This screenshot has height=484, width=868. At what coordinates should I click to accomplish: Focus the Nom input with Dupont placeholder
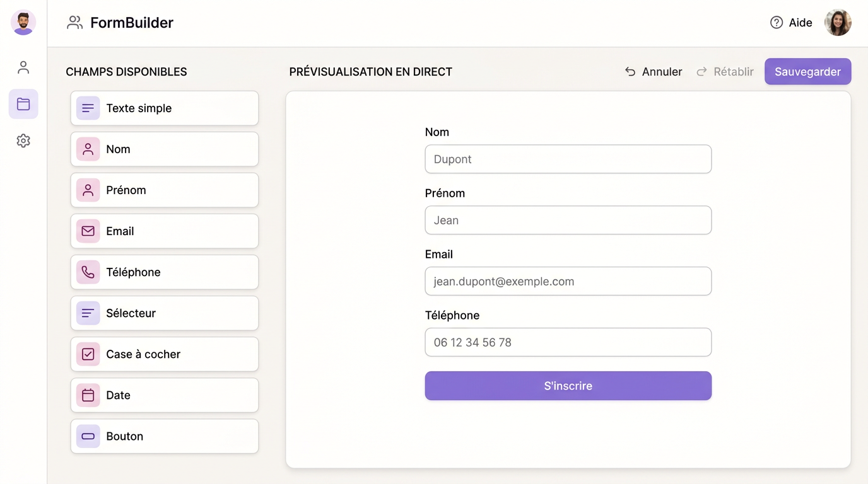[x=568, y=159]
